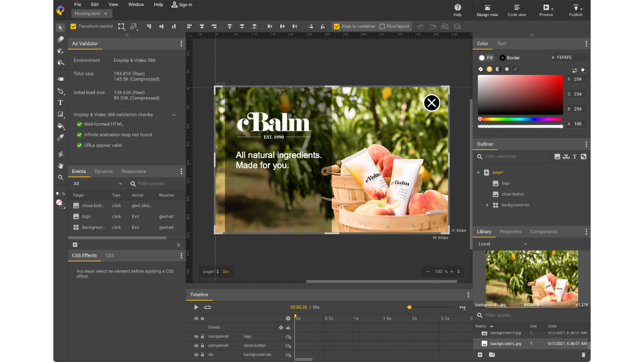The height and width of the screenshot is (362, 644).
Task: Switch to the Dynamic tab
Action: (104, 171)
